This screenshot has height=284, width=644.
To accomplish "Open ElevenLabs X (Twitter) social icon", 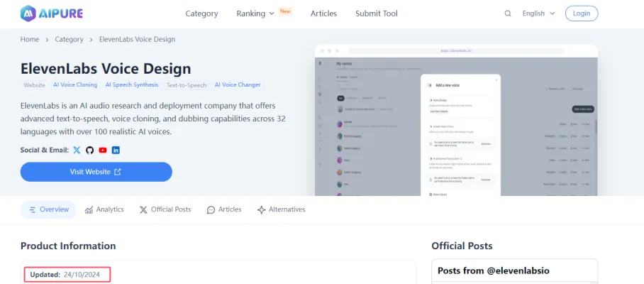I will 77,150.
